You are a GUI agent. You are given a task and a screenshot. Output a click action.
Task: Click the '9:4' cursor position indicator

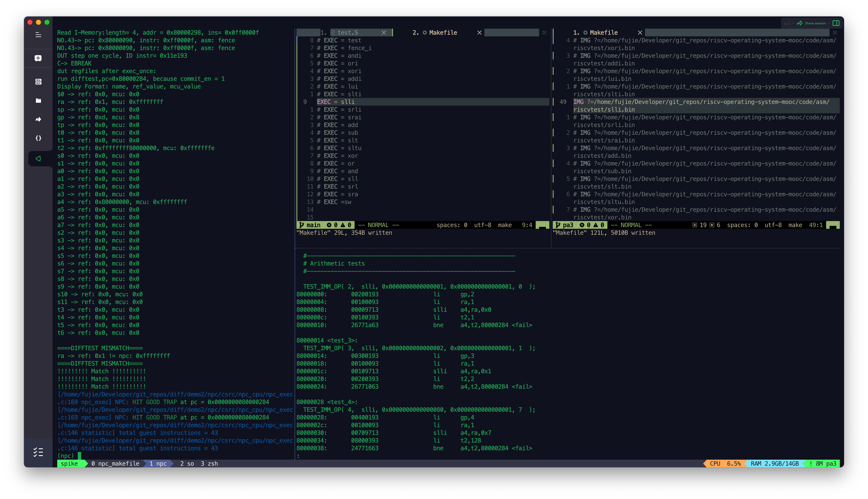(527, 225)
